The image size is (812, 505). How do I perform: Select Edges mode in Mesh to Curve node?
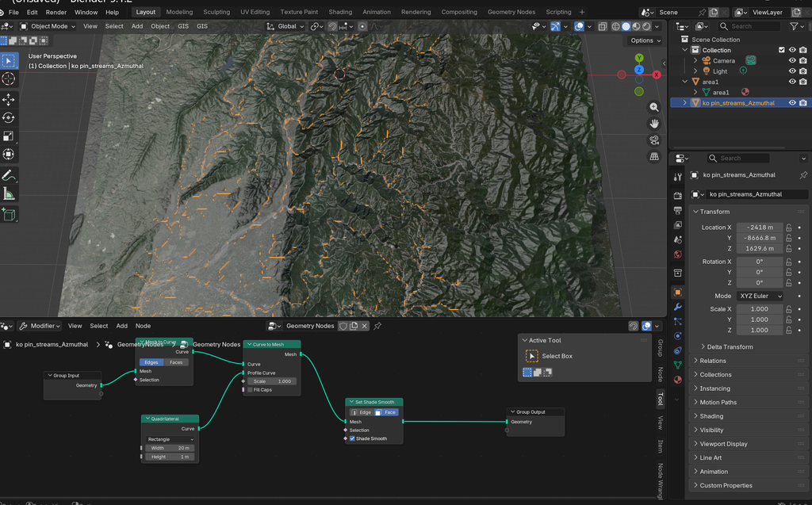(x=151, y=362)
